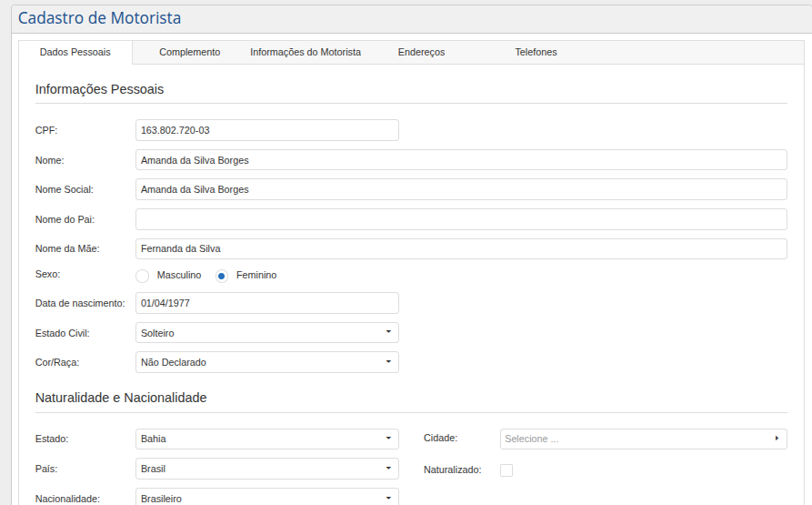Expand the País dropdown showing Brasil
Image resolution: width=812 pixels, height=505 pixels.
point(266,469)
